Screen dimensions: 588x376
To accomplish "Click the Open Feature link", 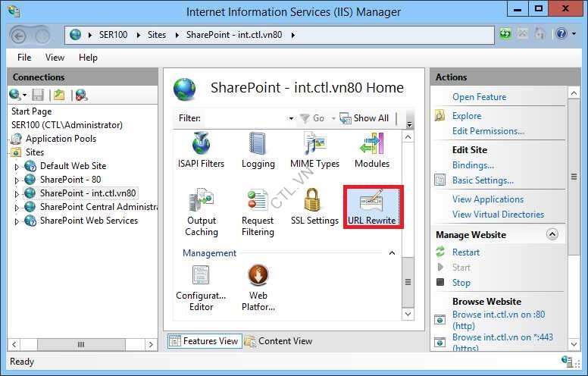I will (x=479, y=97).
